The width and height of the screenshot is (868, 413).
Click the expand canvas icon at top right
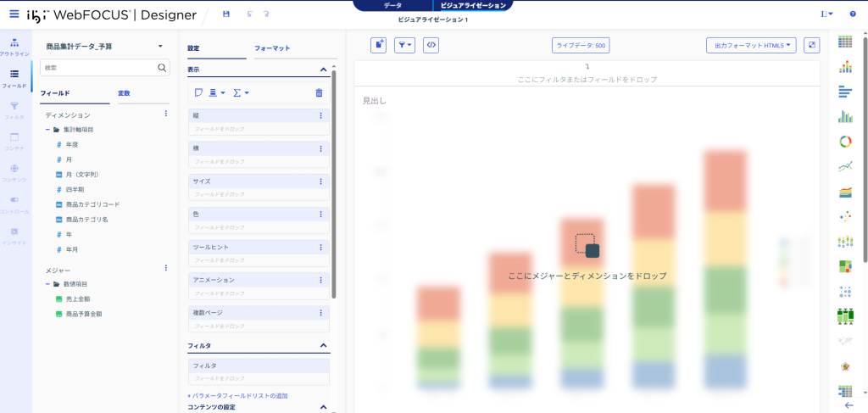[x=811, y=46]
